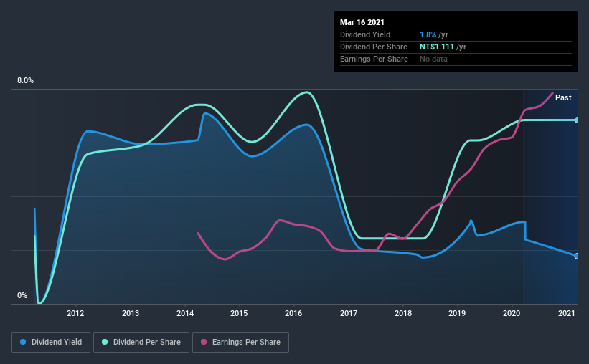Click the Dividend Yield tooltip row label
Image resolution: width=589 pixels, height=364 pixels.
(x=365, y=34)
